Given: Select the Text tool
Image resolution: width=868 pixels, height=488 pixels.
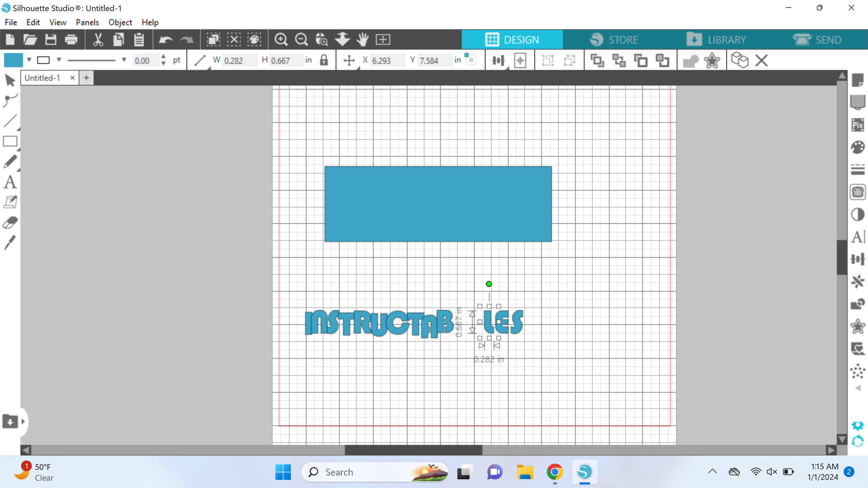Looking at the screenshot, I should point(10,182).
